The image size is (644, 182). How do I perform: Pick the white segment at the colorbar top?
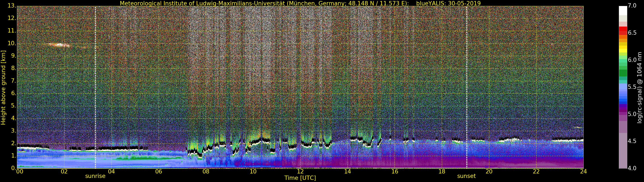(623, 11)
